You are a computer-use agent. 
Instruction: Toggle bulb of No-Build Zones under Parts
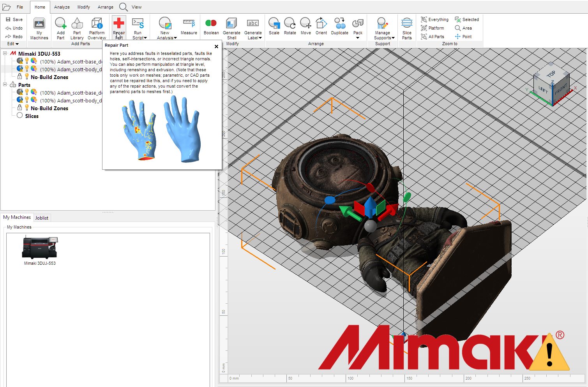click(x=27, y=107)
